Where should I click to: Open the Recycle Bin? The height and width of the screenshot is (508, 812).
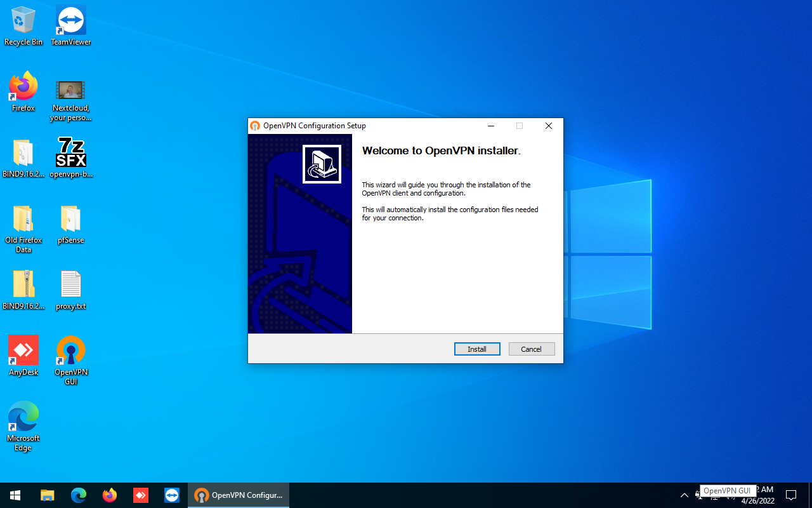point(23,19)
